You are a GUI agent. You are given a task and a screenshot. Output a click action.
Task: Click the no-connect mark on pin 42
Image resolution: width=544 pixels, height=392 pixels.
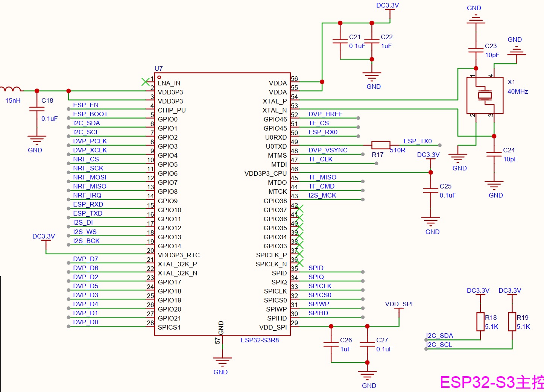point(299,208)
